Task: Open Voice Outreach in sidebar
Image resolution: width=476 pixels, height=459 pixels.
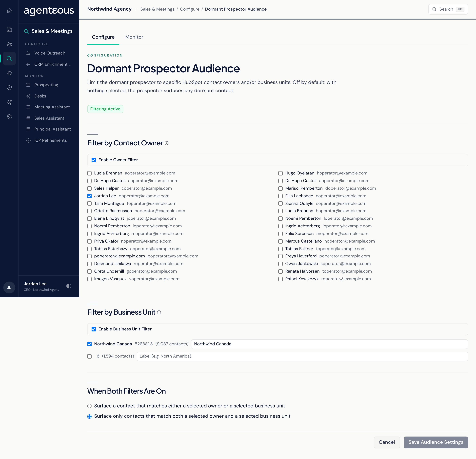Action: (50, 53)
